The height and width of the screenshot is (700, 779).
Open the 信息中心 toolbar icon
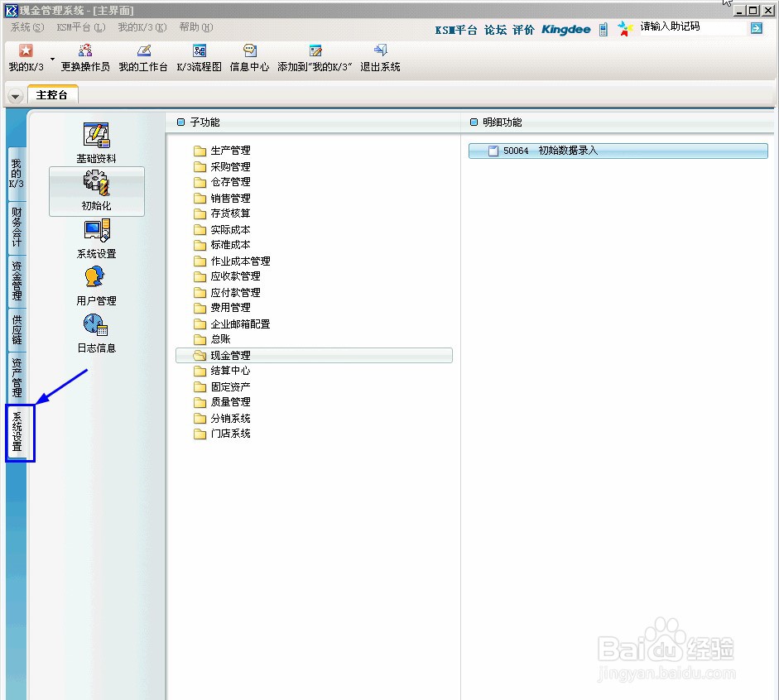(248, 56)
